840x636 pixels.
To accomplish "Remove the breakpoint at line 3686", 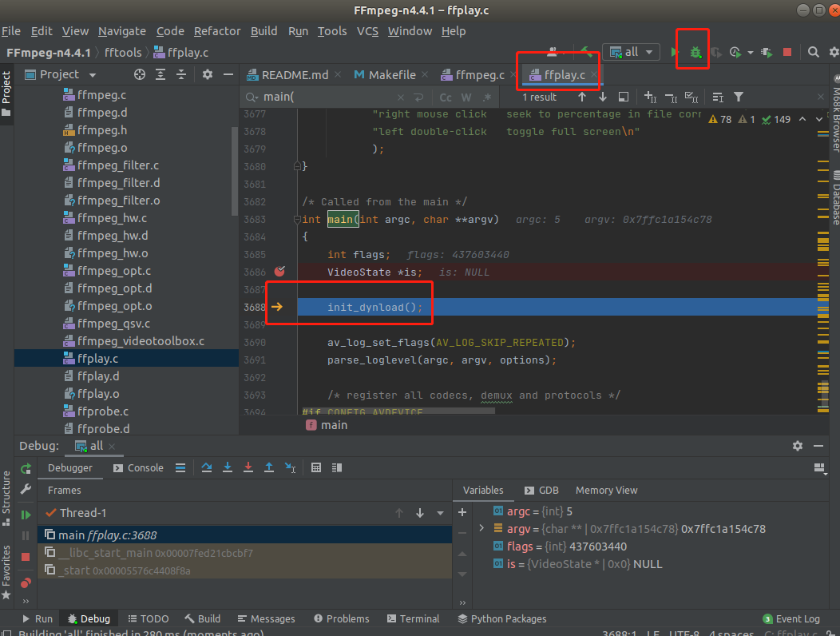I will pyautogui.click(x=279, y=272).
